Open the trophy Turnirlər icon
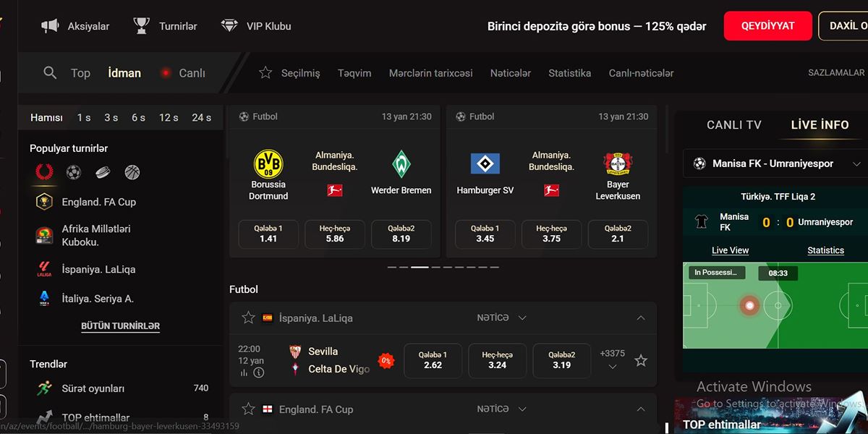Screen dimensions: 868x434 141,26
